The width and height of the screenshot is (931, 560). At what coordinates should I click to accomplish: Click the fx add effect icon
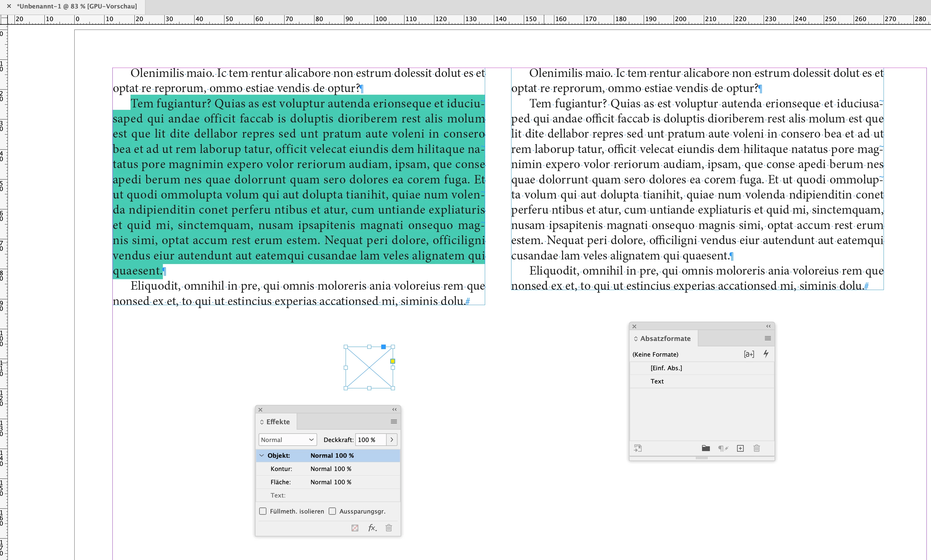[372, 527]
